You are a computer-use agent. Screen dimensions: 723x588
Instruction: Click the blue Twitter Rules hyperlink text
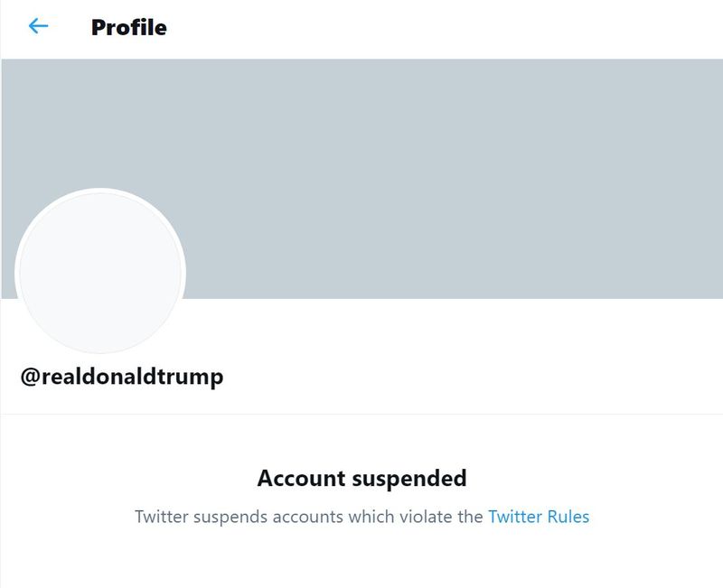538,518
